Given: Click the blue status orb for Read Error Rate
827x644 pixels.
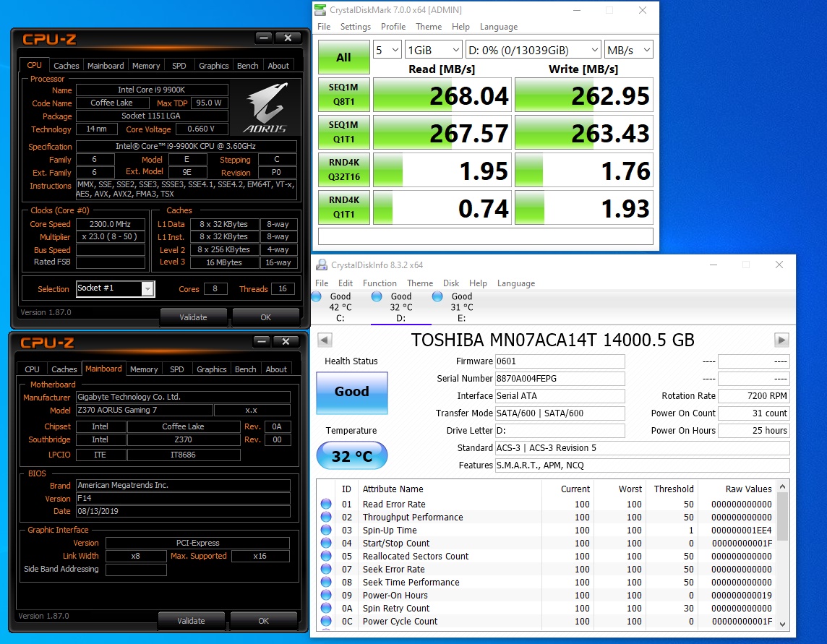Looking at the screenshot, I should click(x=326, y=505).
